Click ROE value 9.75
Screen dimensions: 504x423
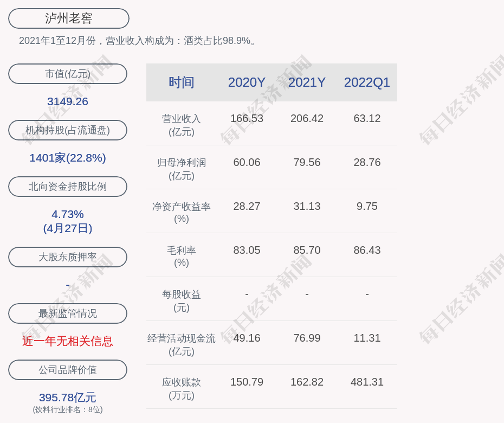pos(367,206)
